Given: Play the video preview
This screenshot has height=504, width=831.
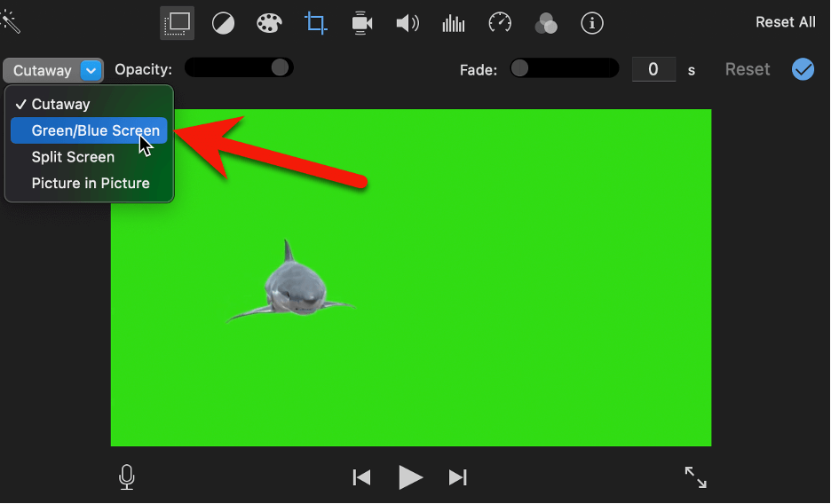Looking at the screenshot, I should pyautogui.click(x=410, y=477).
